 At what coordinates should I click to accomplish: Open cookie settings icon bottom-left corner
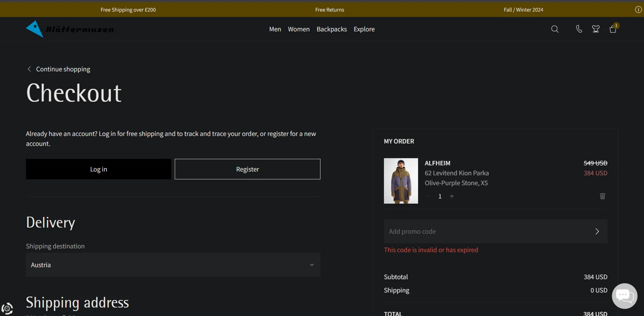7,308
